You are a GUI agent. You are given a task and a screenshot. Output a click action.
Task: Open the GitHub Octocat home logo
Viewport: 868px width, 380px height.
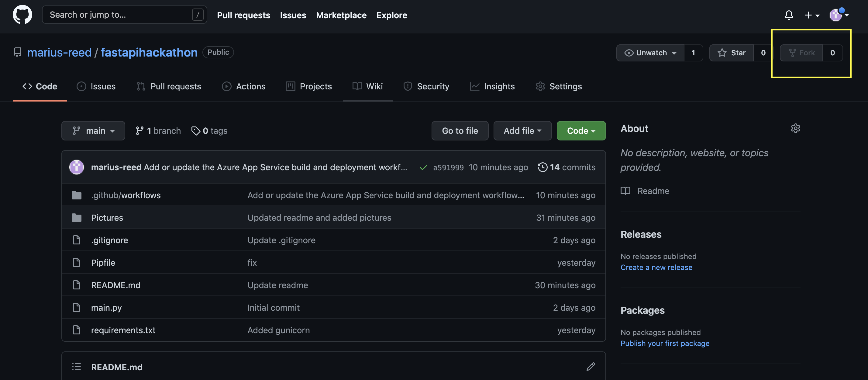point(22,15)
